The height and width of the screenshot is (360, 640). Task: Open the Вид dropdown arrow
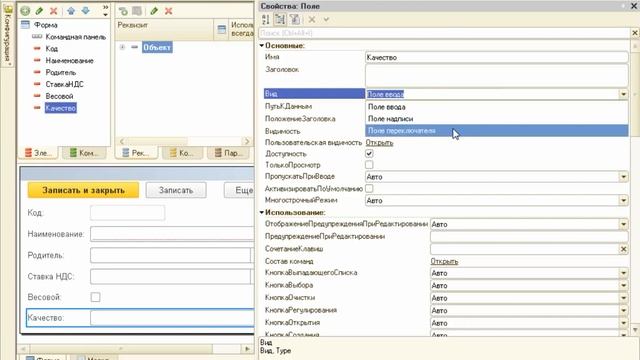pyautogui.click(x=623, y=94)
